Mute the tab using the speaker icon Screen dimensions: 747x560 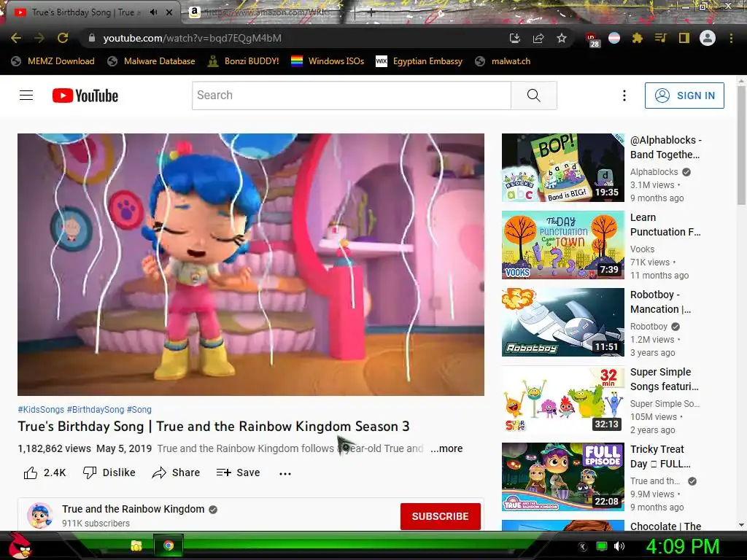tap(153, 12)
